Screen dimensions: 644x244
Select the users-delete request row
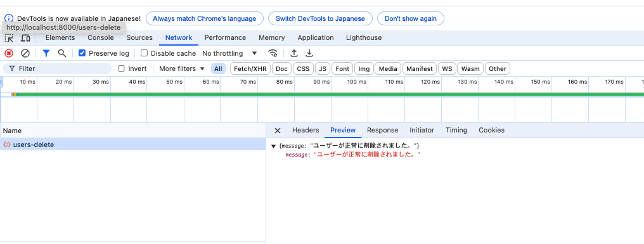coord(132,144)
